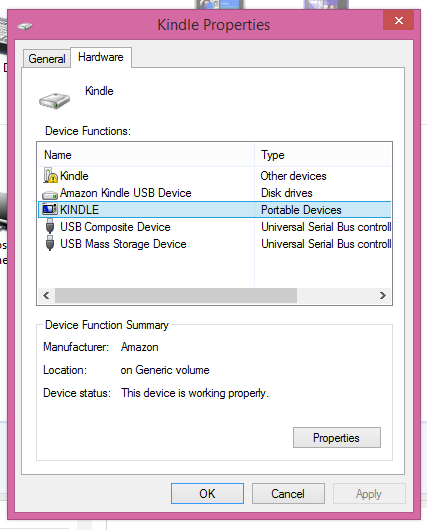427x530 pixels.
Task: Click the title bar drive icon
Action: click(x=25, y=26)
